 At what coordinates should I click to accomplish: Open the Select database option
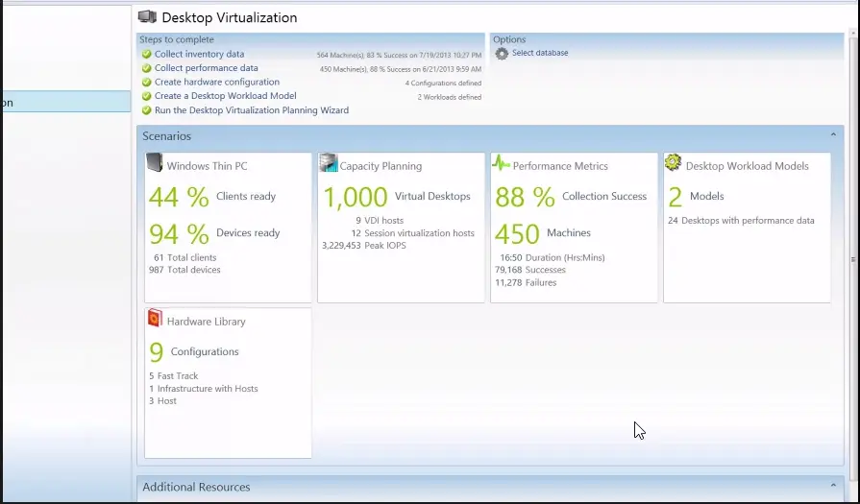click(x=540, y=54)
